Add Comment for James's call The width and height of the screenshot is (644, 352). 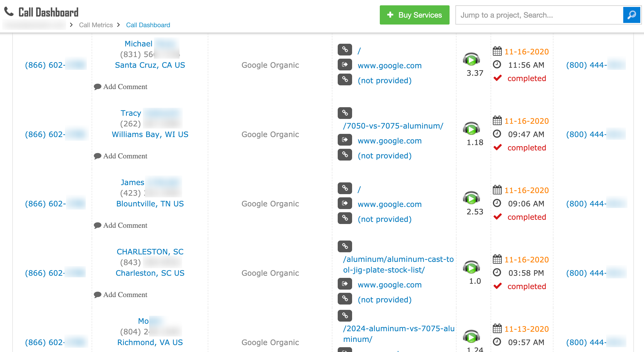tap(121, 225)
